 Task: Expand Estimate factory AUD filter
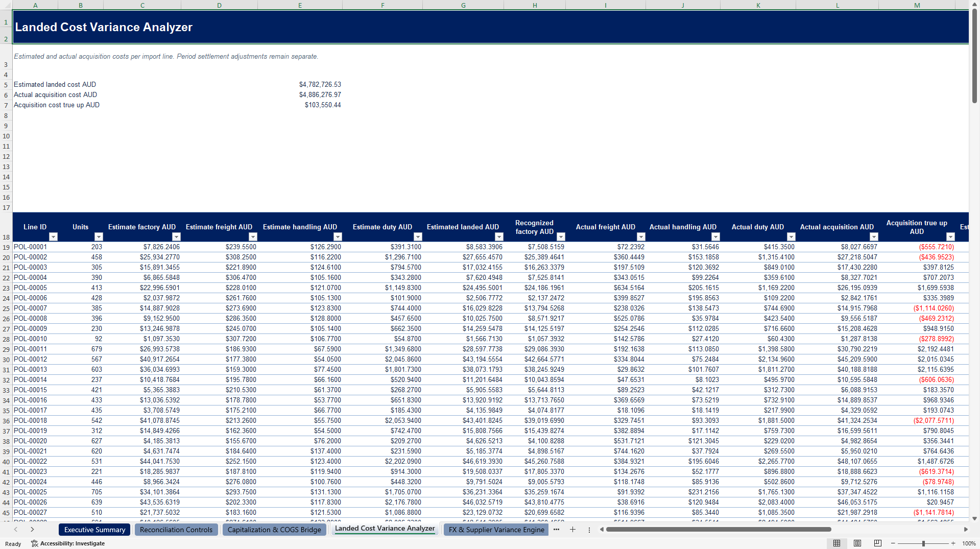click(176, 237)
